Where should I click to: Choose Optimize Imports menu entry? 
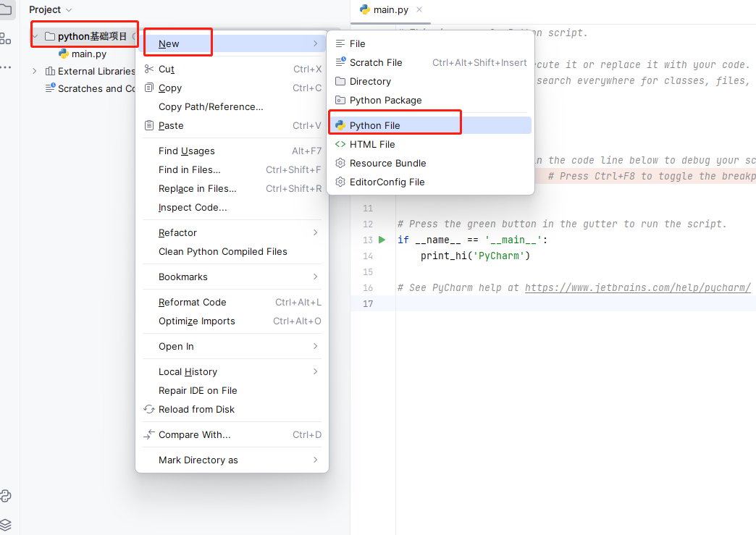(232, 321)
